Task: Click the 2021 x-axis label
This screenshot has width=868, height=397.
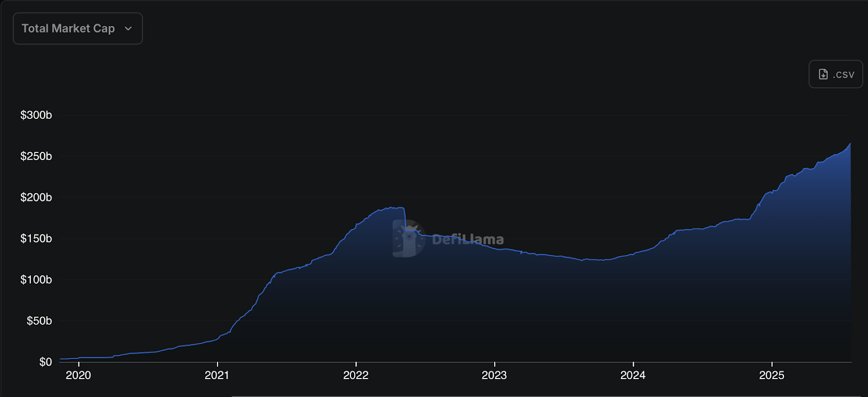Action: click(217, 375)
